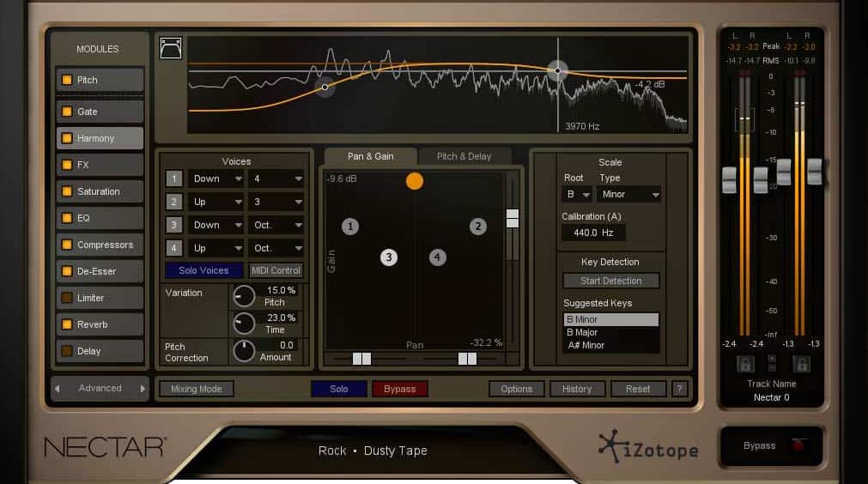The image size is (868, 484).
Task: Open the Options dialog
Action: point(517,389)
